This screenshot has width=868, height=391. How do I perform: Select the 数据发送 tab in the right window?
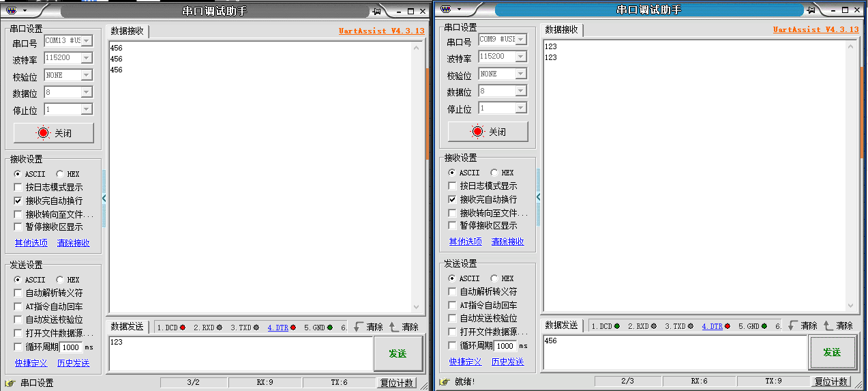click(x=562, y=325)
